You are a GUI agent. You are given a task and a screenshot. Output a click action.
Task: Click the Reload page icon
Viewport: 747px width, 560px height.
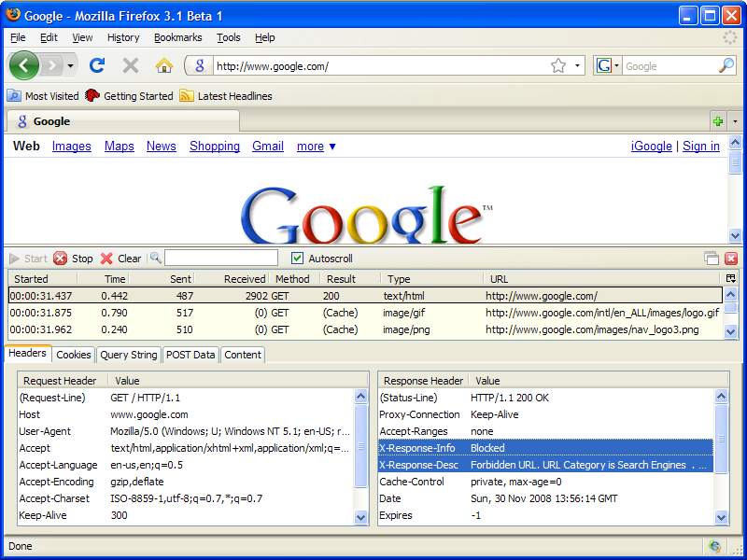(x=97, y=65)
